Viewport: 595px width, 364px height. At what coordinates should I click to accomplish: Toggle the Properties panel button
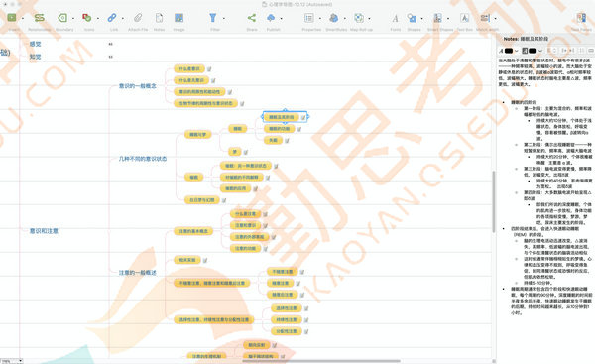click(309, 18)
